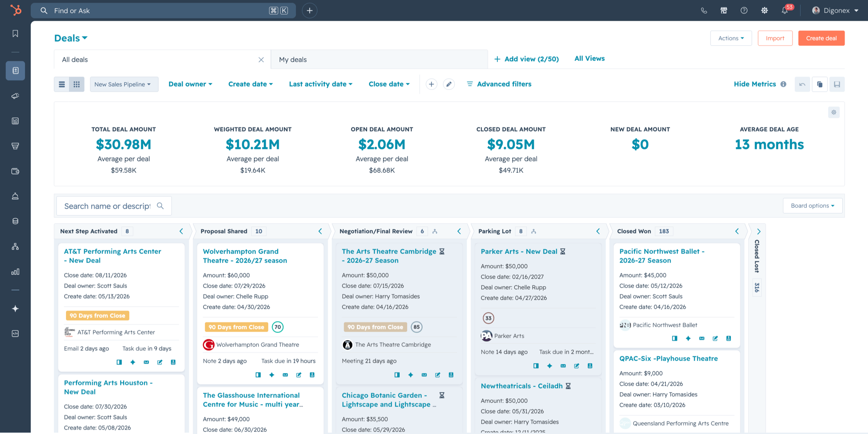Collapse the Parking Lot column
The height and width of the screenshot is (434, 868).
coord(598,232)
